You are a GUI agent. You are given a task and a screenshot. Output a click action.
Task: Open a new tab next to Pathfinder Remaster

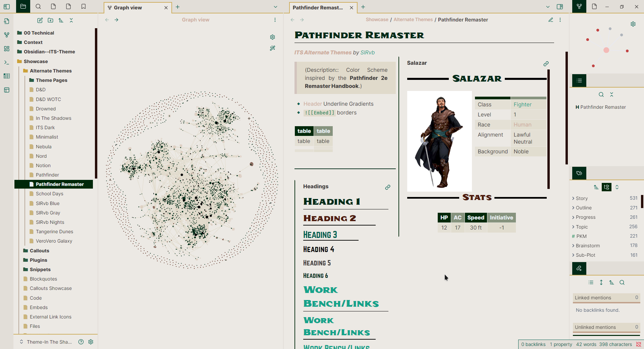click(363, 7)
